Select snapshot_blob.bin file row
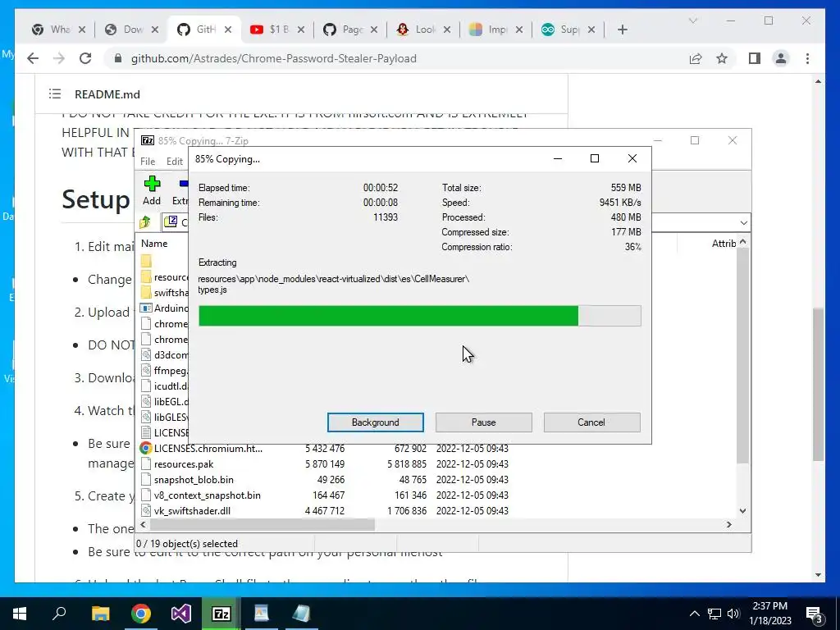This screenshot has height=630, width=840. [324, 479]
